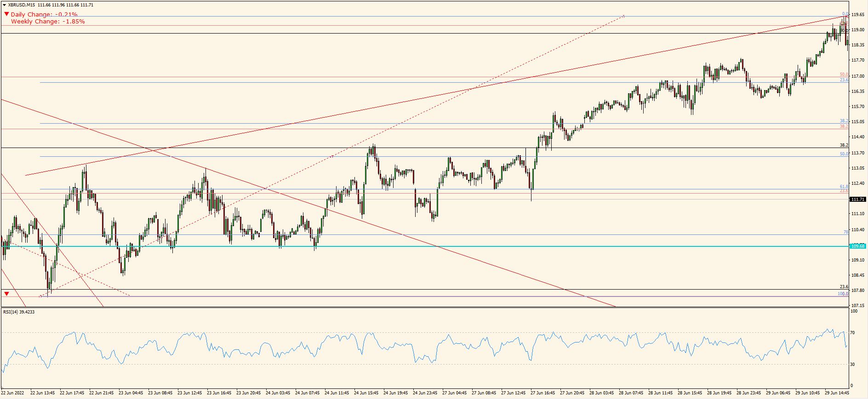Viewport: 868px width, 399px height.
Task: Select the 'Daily Change: -0.21%' label
Action: [44, 14]
